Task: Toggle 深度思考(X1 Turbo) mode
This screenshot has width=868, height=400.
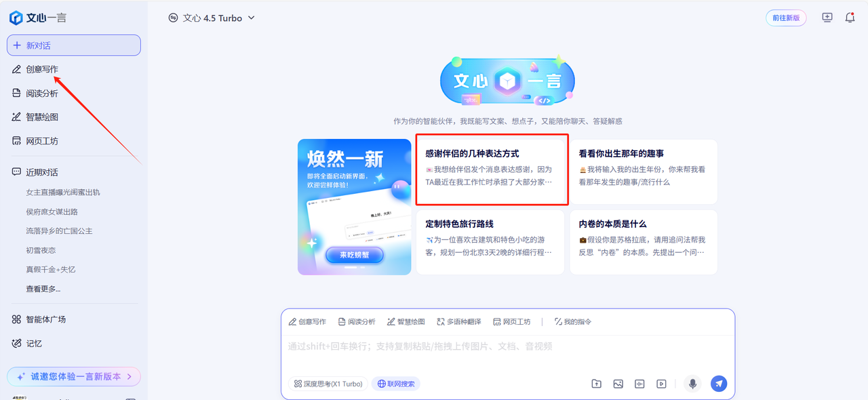Action: (328, 384)
